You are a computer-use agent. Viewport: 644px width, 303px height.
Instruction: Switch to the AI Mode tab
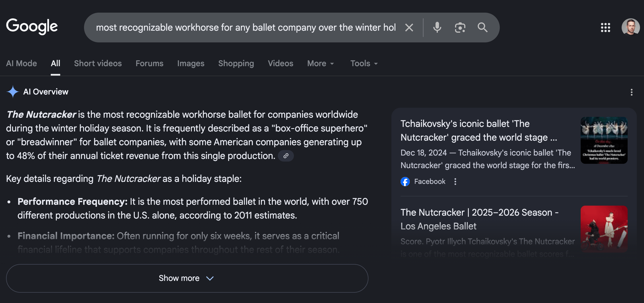[x=21, y=63]
